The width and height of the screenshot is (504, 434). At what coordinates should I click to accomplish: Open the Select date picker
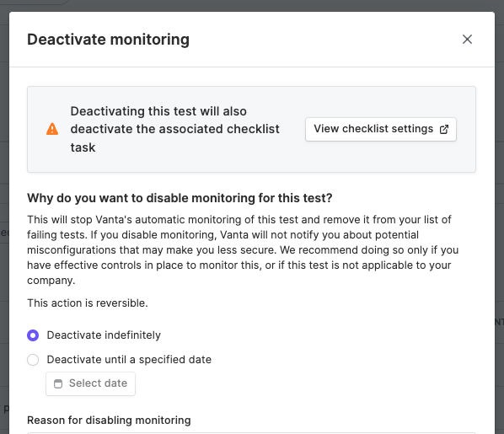tap(90, 383)
